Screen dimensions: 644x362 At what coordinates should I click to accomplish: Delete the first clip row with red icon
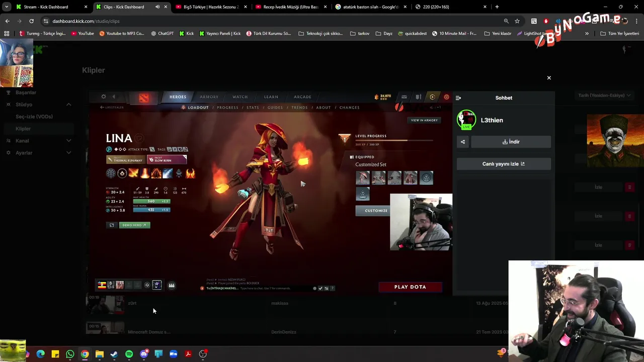[x=629, y=187]
